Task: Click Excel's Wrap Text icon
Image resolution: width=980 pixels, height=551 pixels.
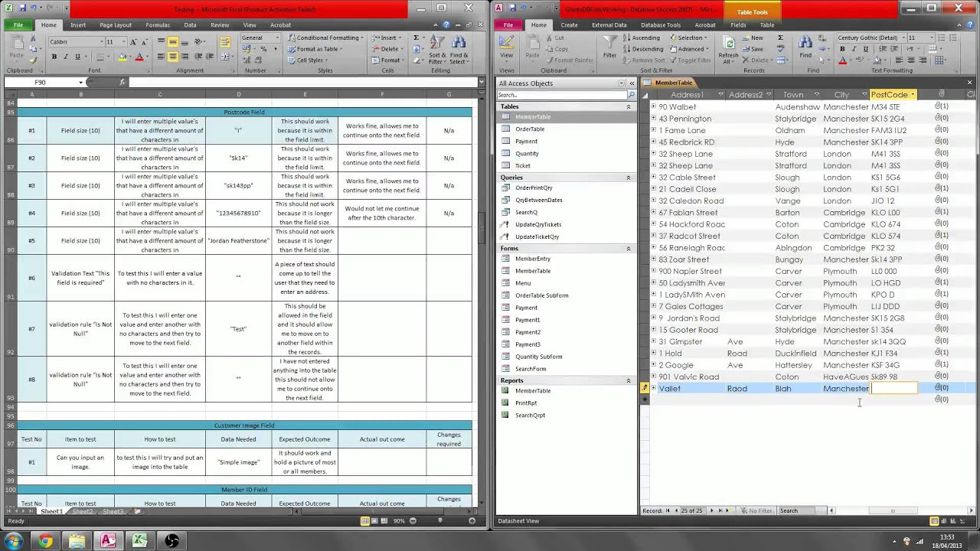Action: click(x=225, y=42)
